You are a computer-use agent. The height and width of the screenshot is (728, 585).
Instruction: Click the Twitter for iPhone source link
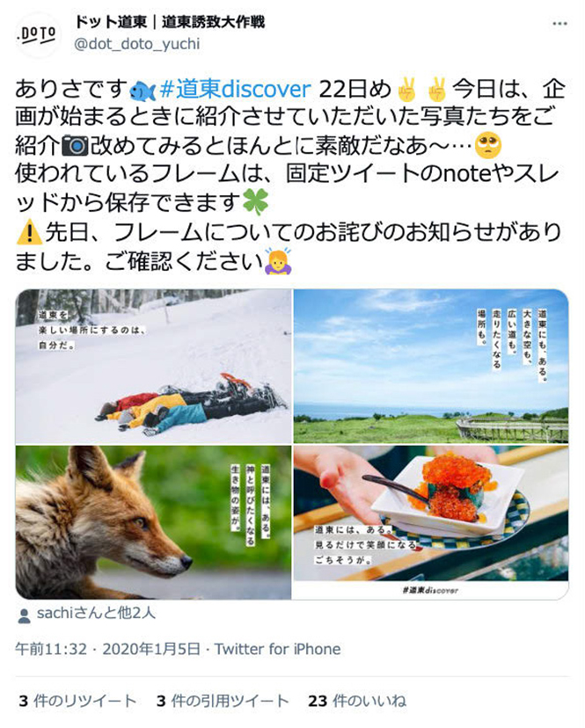pyautogui.click(x=277, y=649)
